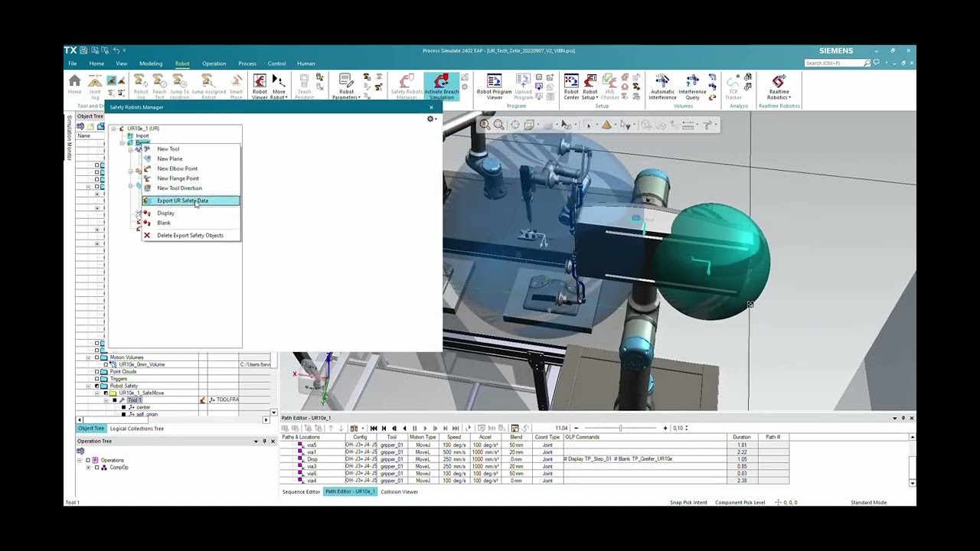This screenshot has height=551, width=980.
Task: Select Import node in Safety Robots Manager
Action: pos(142,135)
